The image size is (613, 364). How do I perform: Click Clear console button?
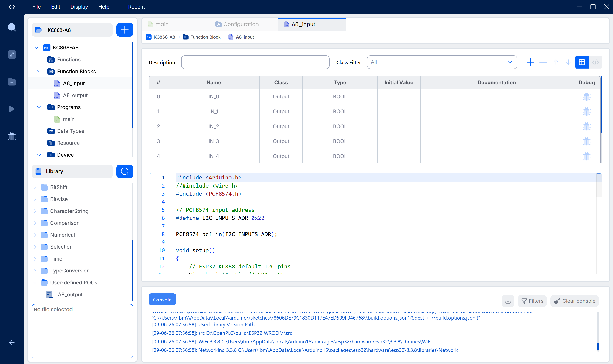[574, 301]
